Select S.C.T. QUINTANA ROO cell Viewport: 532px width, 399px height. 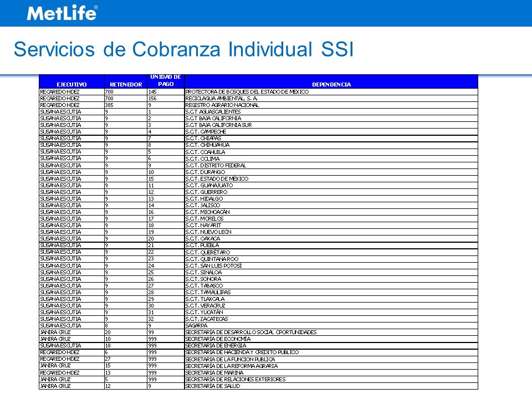(x=331, y=259)
